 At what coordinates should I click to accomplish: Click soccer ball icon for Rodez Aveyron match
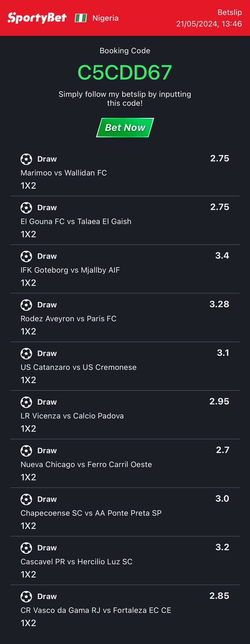click(26, 305)
